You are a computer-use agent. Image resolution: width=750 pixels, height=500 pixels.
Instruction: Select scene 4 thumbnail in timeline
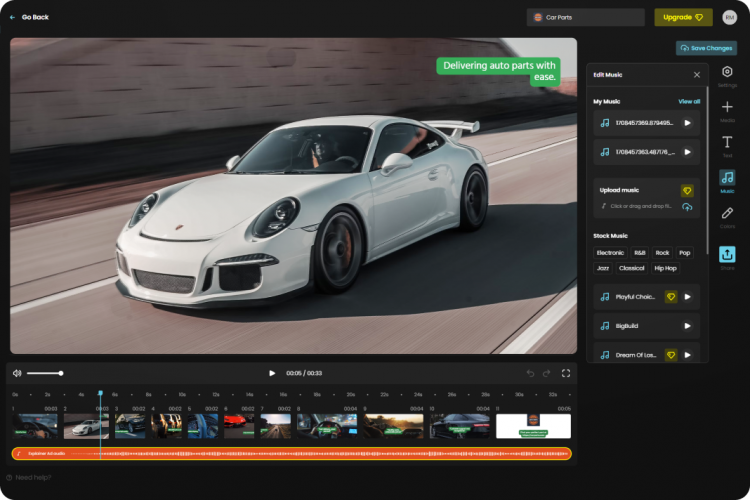(166, 426)
